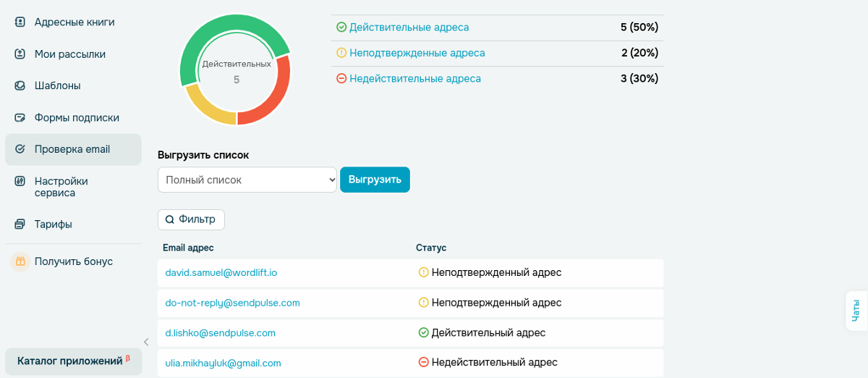Click the Формы подписки sidebar icon
Image resolution: width=868 pixels, height=378 pixels.
pyautogui.click(x=20, y=117)
